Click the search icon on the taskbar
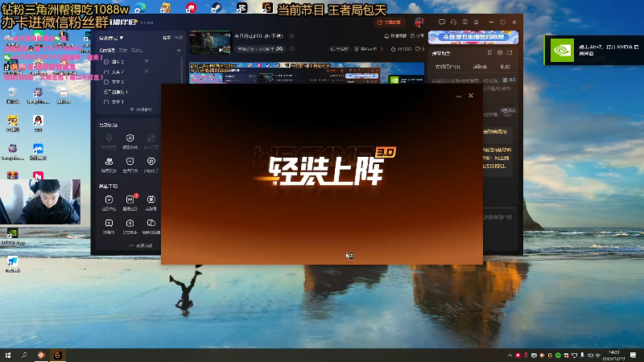The image size is (644, 362). 24,355
